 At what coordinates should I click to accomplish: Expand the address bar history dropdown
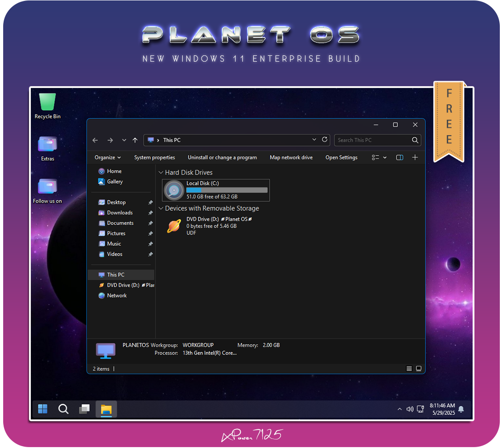point(314,140)
